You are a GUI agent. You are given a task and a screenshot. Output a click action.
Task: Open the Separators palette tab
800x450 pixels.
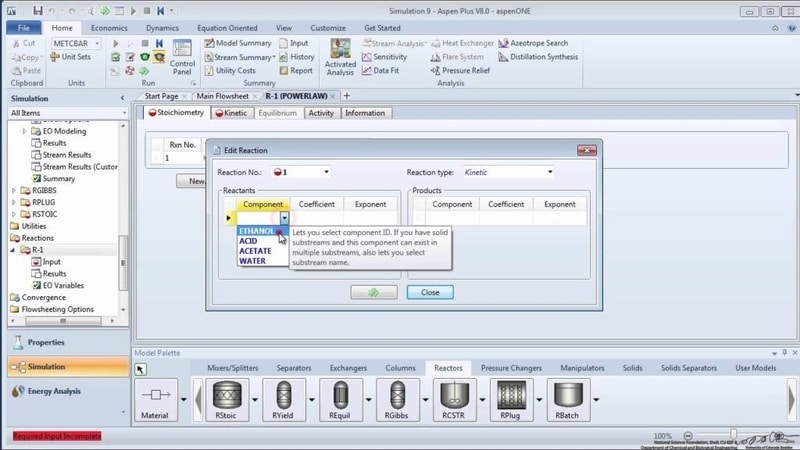click(294, 368)
